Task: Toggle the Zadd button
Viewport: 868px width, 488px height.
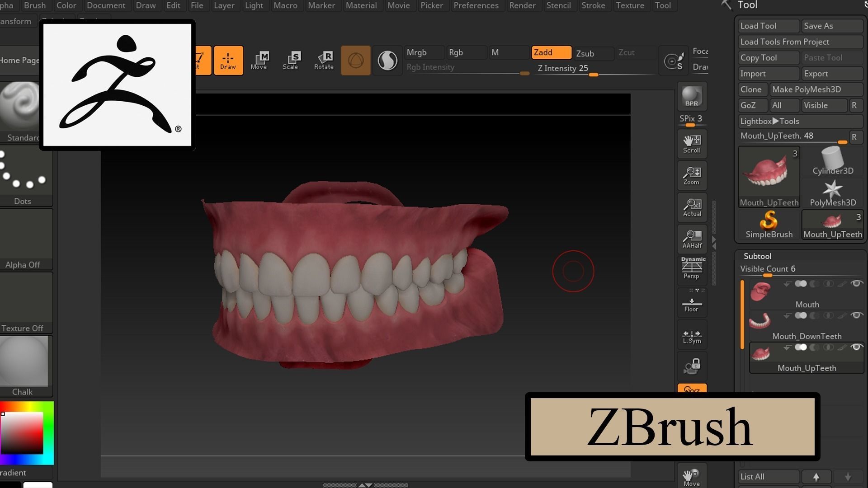Action: pos(551,52)
